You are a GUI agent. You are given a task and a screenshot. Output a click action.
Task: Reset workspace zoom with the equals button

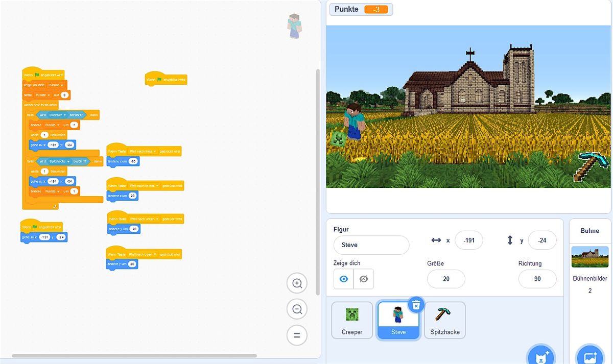[297, 335]
